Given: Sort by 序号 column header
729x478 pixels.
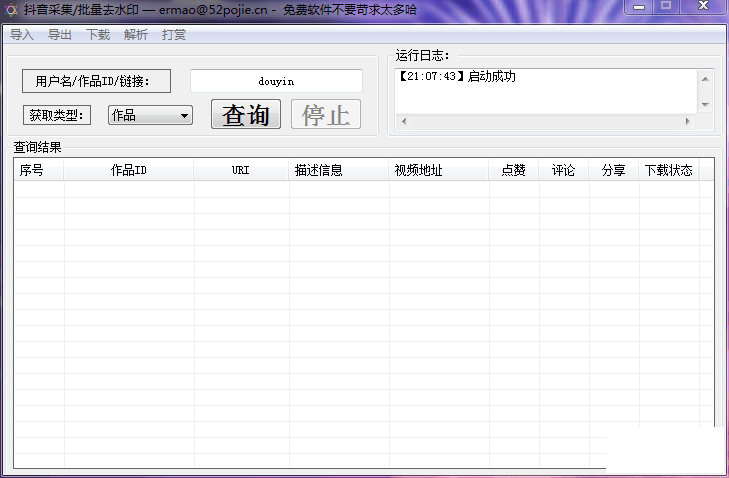Looking at the screenshot, I should point(39,170).
